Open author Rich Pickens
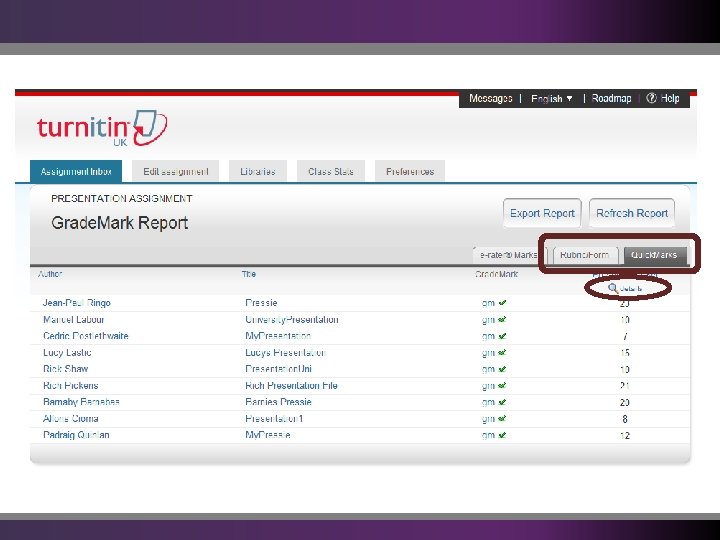This screenshot has width=720, height=540. pos(70,385)
